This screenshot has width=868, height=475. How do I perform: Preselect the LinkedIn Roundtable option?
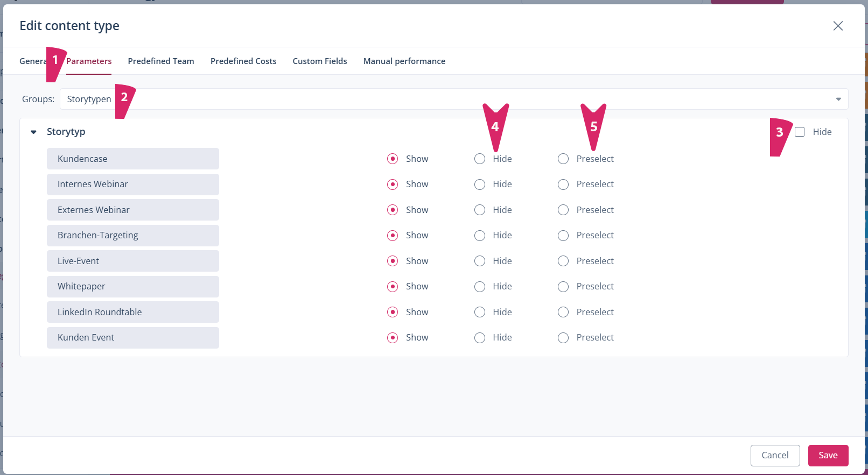click(x=563, y=313)
